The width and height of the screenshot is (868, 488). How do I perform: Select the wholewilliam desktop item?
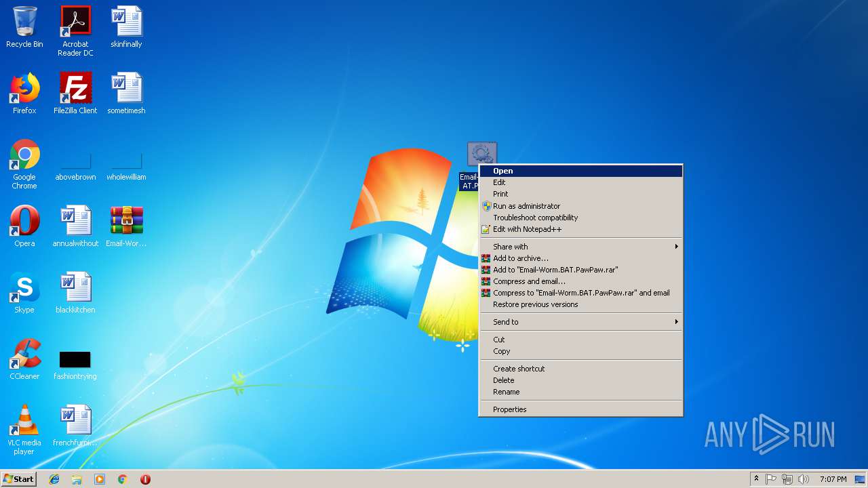[x=126, y=166]
